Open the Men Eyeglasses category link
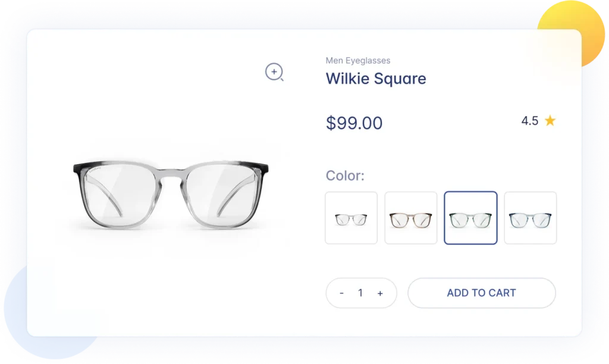 (x=358, y=61)
